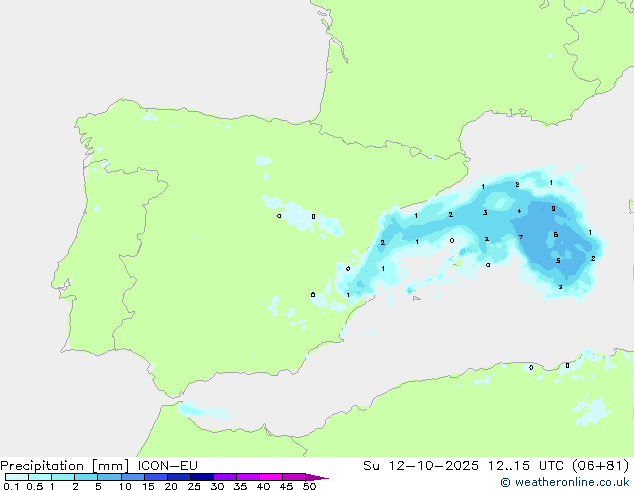Click the legend label '0.5'
The image size is (634, 490).
pos(34,486)
